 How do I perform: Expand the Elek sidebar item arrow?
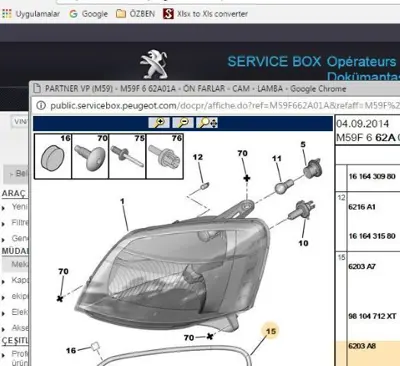click(4, 313)
